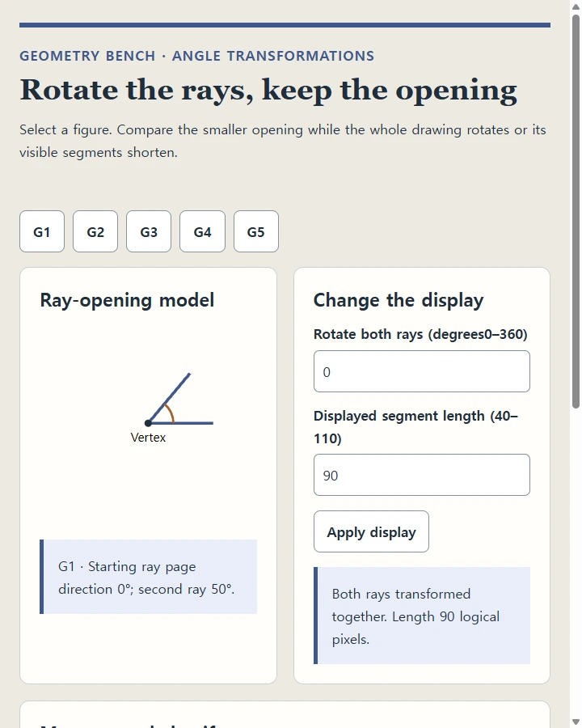Focus the Displayed segment length field
This screenshot has width=582, height=728.
click(421, 475)
